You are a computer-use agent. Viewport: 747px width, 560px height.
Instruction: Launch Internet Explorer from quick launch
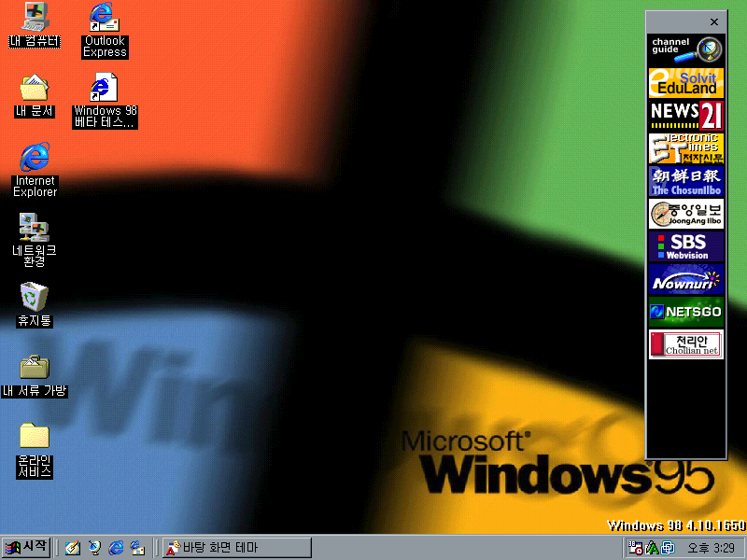click(116, 548)
